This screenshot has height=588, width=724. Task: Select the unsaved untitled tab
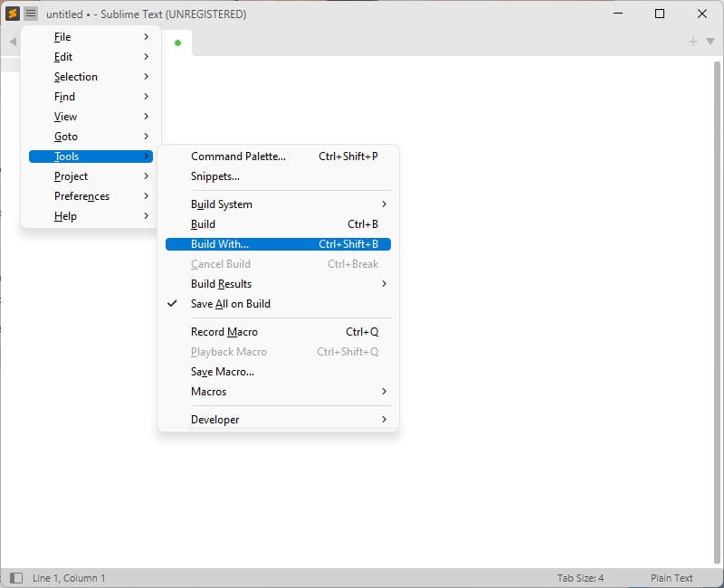pos(177,43)
